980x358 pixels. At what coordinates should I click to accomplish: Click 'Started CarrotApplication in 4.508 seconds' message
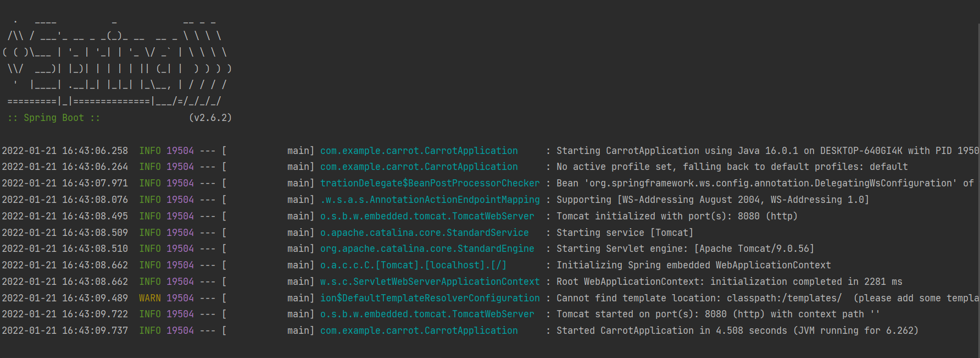pos(738,331)
